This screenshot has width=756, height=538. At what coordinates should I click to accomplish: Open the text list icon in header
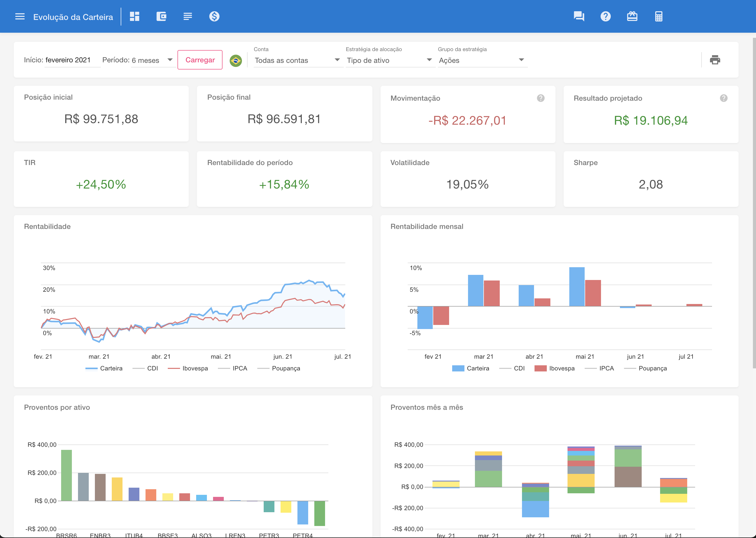188,17
